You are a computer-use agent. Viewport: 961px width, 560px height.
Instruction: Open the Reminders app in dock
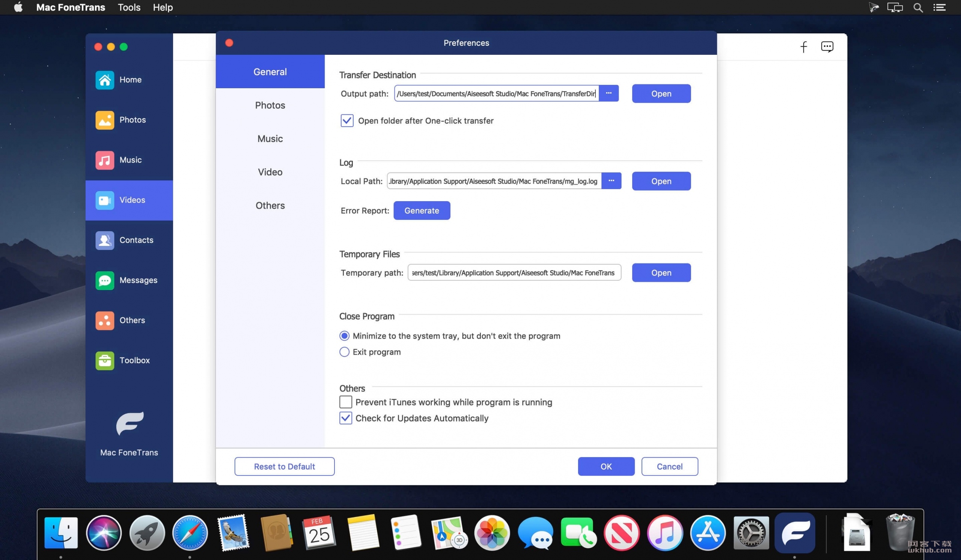pyautogui.click(x=406, y=533)
